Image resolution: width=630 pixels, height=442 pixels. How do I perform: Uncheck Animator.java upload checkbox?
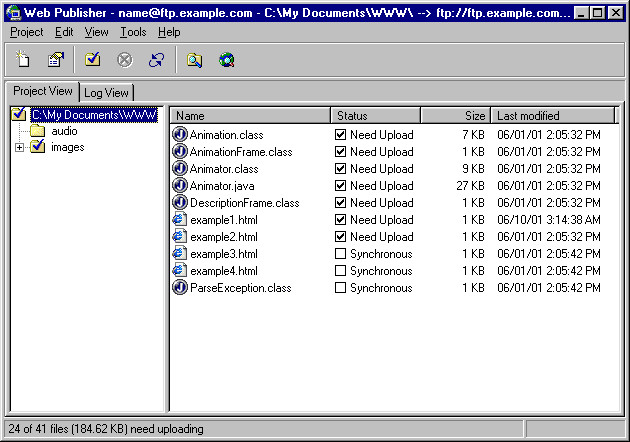click(x=340, y=185)
